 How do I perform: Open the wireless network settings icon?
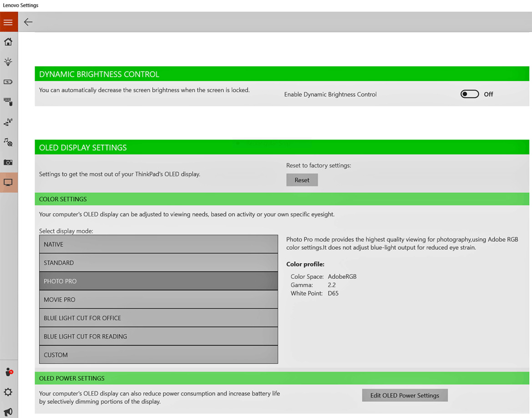pyautogui.click(x=8, y=122)
